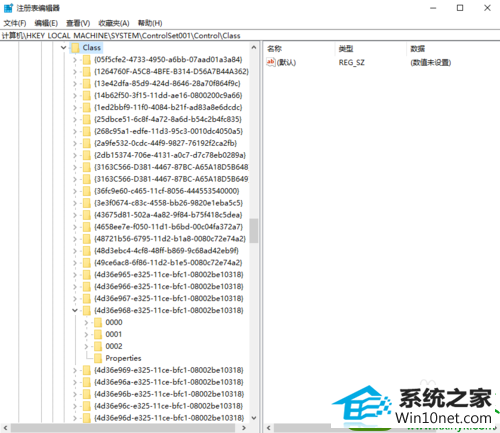Click folder icon of {48d3ebc4-4cf8-48ff key
This screenshot has height=433, width=500.
pyautogui.click(x=87, y=251)
